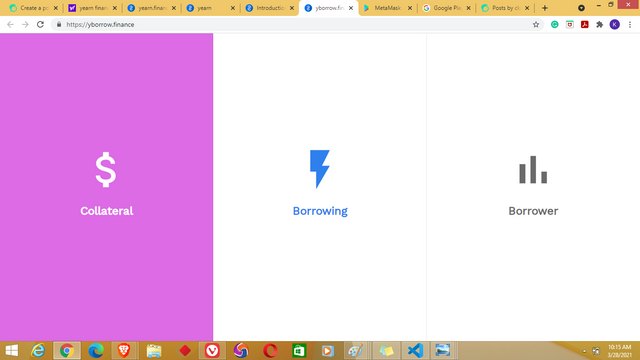640x360 pixels.
Task: Close the 'Create a po' tab
Action: click(56, 8)
